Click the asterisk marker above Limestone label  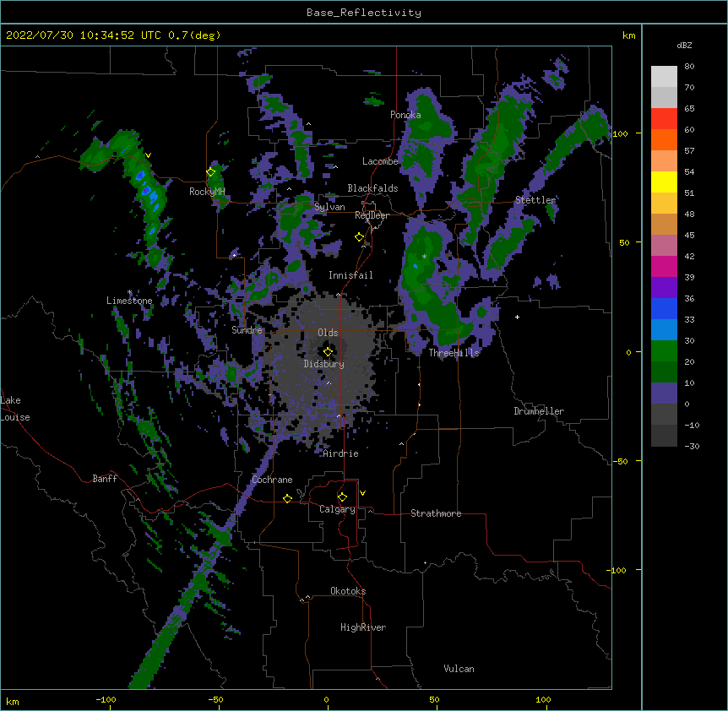[130, 292]
